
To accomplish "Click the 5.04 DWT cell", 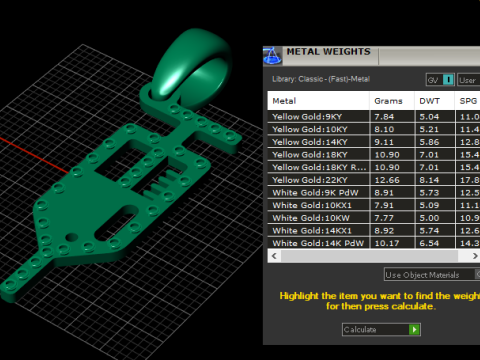I will tap(435, 117).
